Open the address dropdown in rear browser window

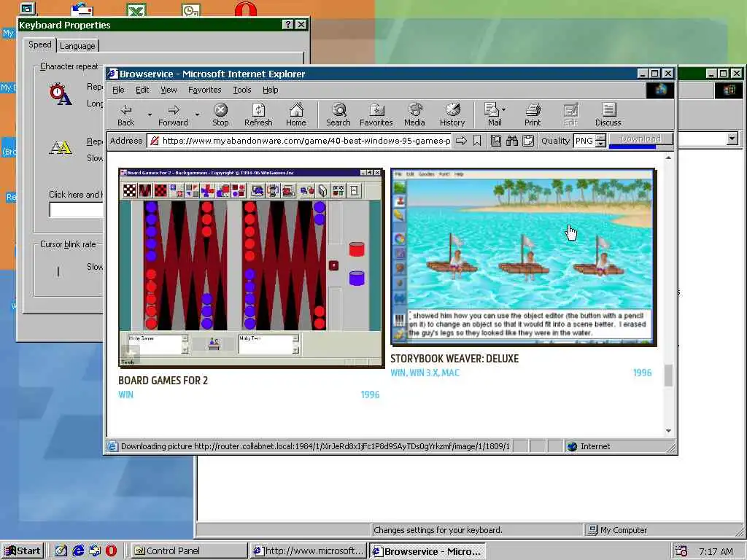point(732,139)
